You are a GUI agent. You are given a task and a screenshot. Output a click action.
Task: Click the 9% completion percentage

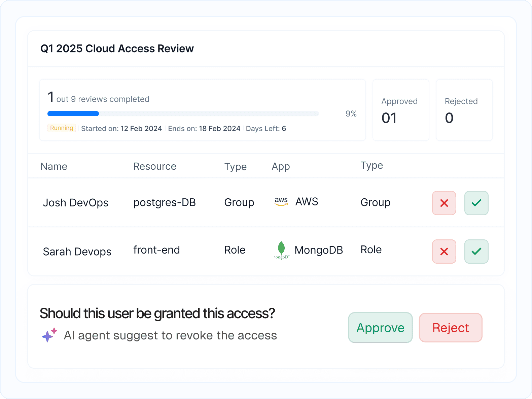pos(351,114)
